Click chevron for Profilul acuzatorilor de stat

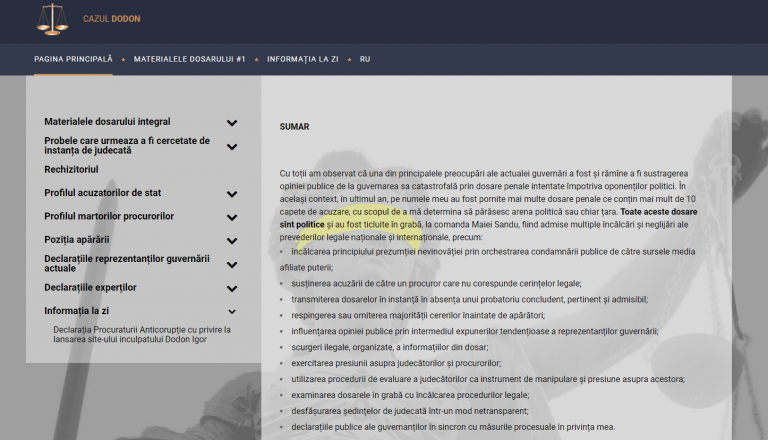point(232,194)
